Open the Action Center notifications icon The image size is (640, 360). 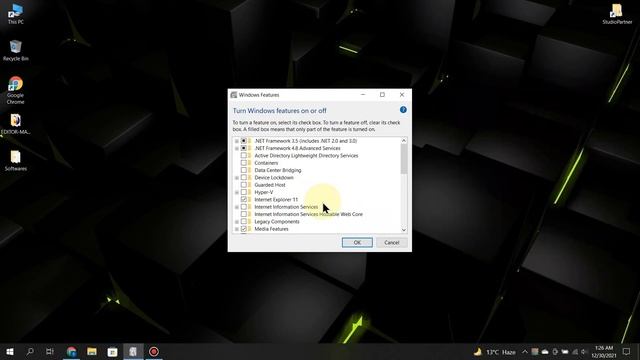[627, 351]
